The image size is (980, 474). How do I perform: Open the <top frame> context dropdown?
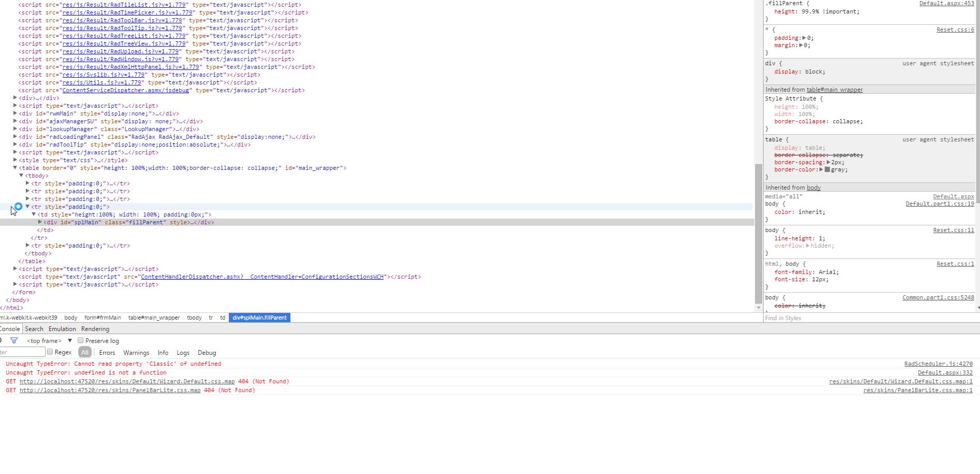[49, 341]
